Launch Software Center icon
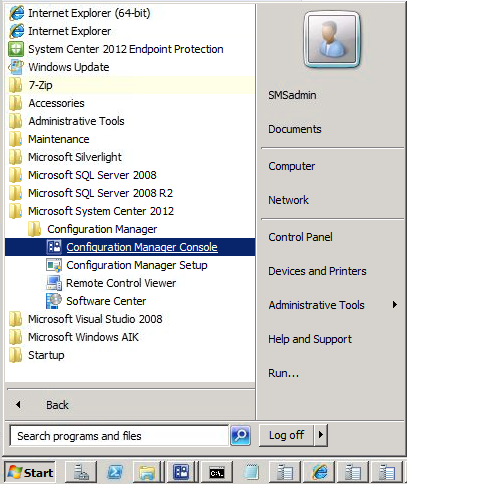 pos(54,301)
